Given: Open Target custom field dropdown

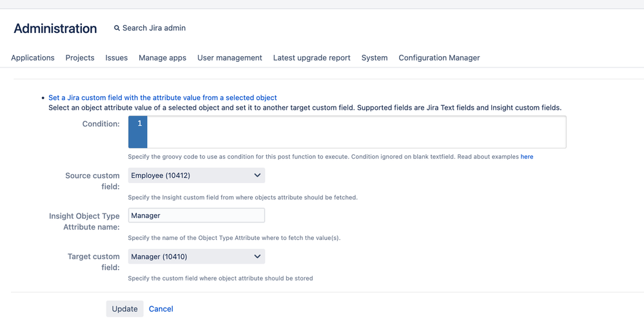Looking at the screenshot, I should point(197,257).
